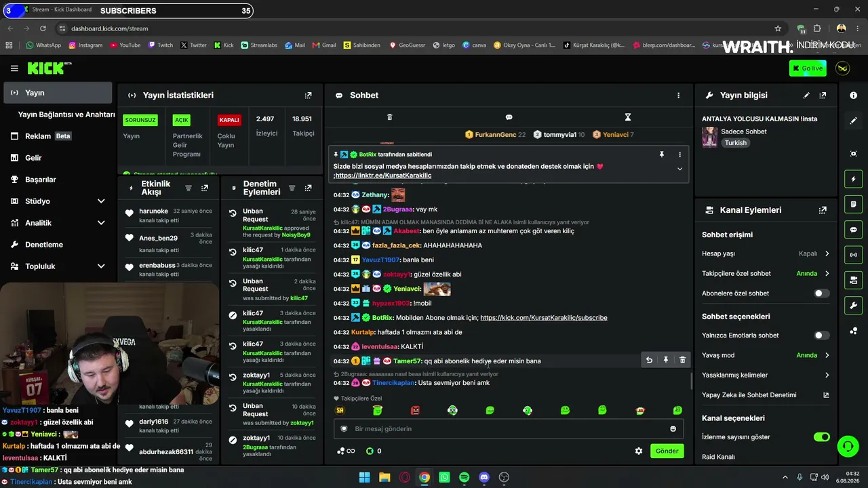Viewport: 868px width, 488px height.
Task: Open the profile avatar menu
Action: click(x=843, y=68)
